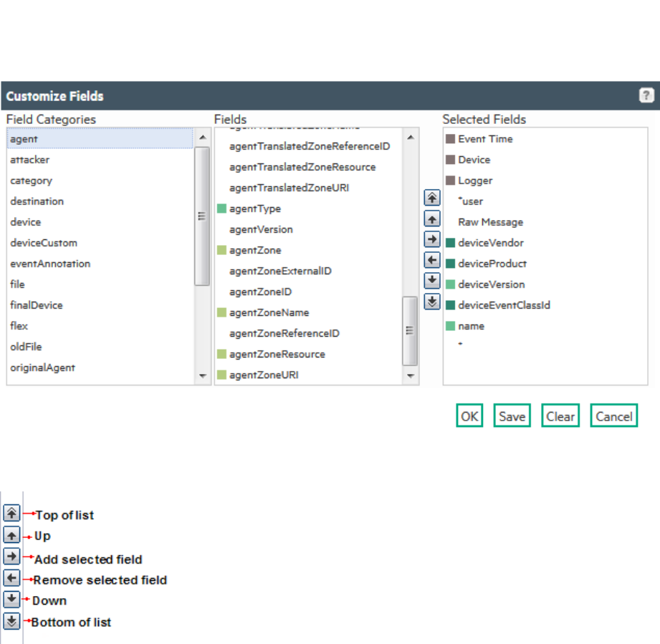Pick the device category
The width and height of the screenshot is (660, 644).
(100, 222)
